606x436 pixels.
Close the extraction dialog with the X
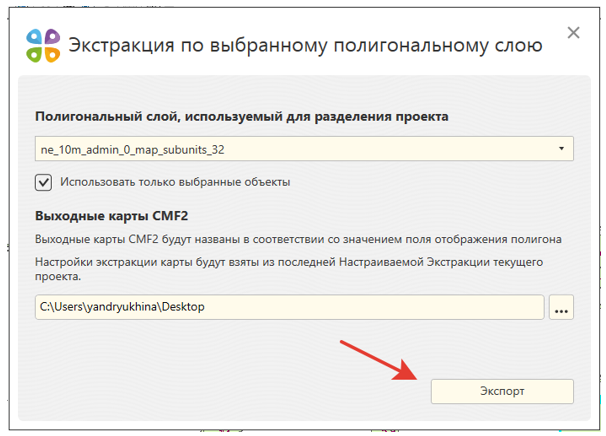(574, 33)
